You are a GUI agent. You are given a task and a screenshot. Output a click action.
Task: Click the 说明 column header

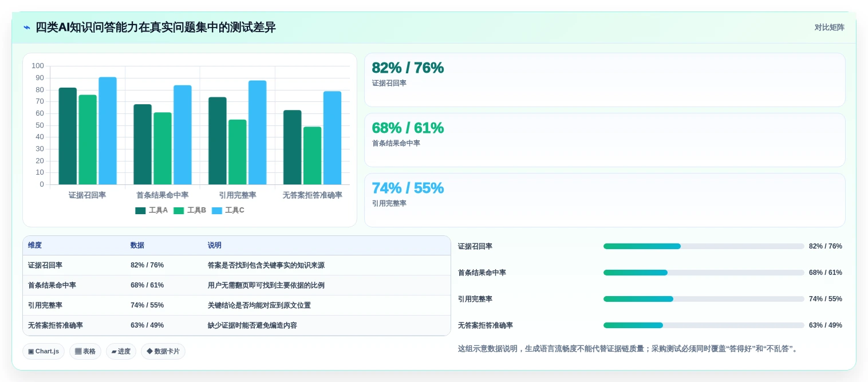pyautogui.click(x=215, y=245)
